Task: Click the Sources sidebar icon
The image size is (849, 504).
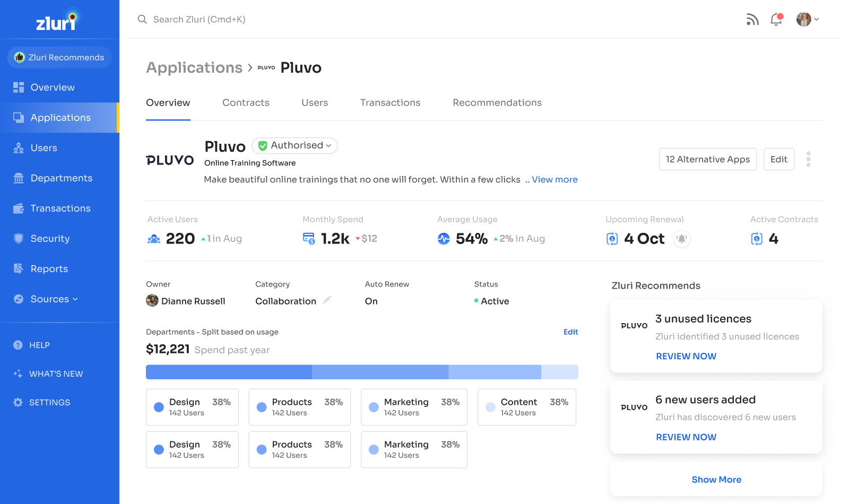Action: (x=19, y=299)
